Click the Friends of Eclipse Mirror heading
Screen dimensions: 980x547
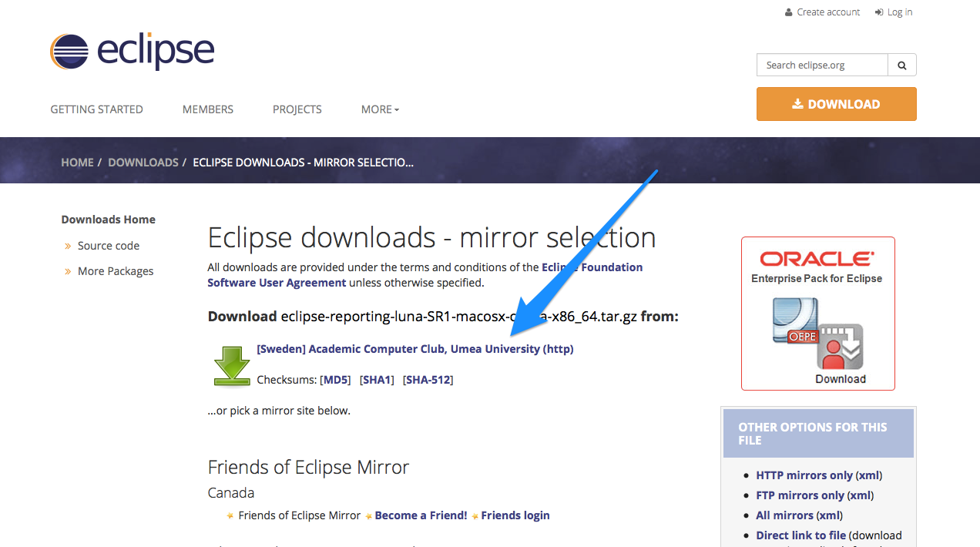(308, 467)
